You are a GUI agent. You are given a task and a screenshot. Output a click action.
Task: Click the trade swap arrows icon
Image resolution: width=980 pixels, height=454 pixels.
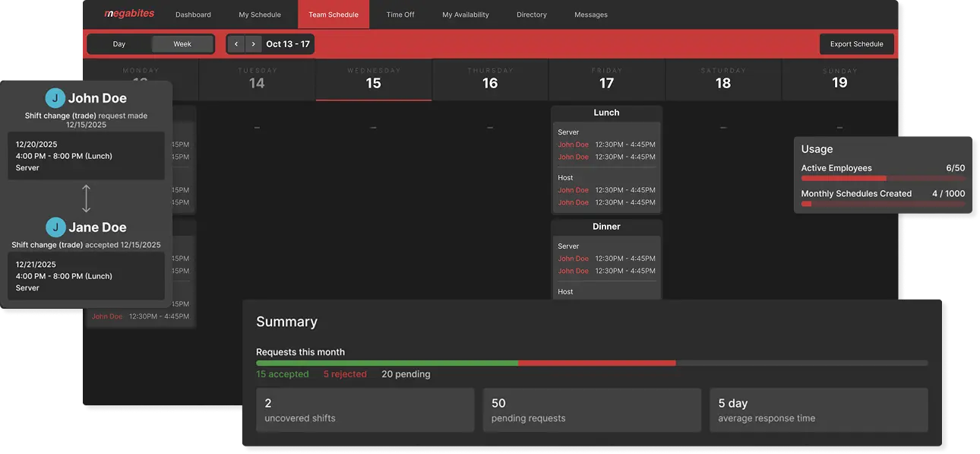(86, 198)
